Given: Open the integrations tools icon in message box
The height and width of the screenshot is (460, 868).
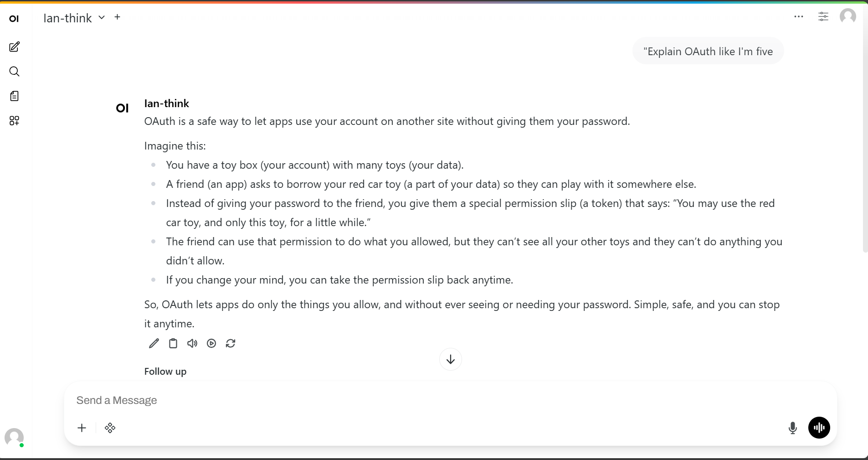Looking at the screenshot, I should pos(110,428).
